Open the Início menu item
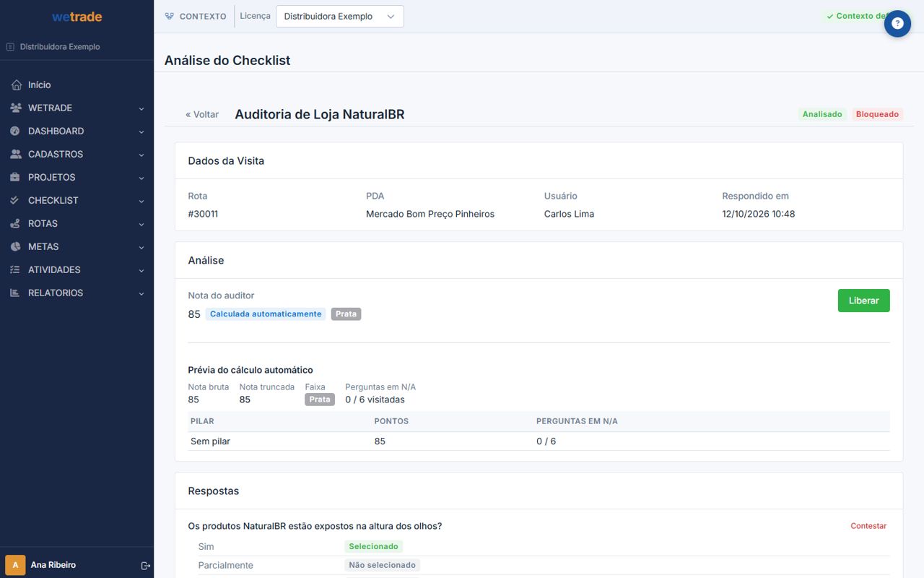This screenshot has width=924, height=578. pos(77,85)
